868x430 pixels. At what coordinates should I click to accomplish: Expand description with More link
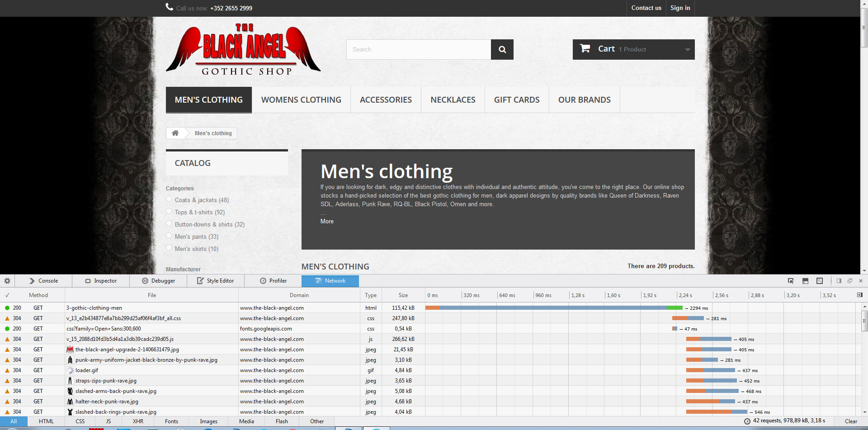[x=327, y=221]
